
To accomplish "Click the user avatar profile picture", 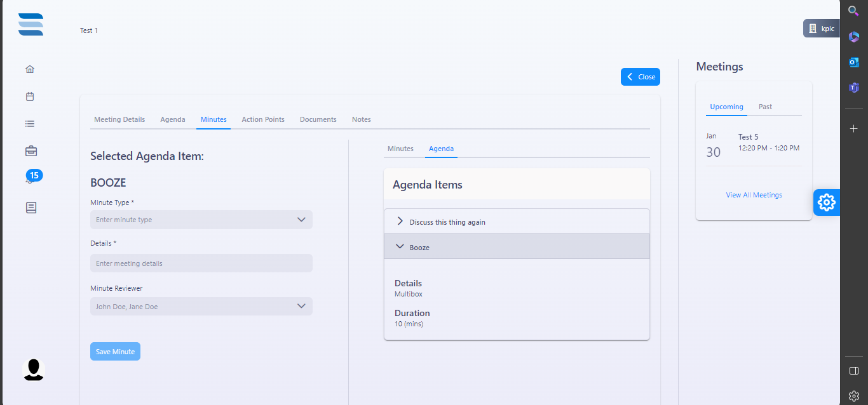I will pyautogui.click(x=34, y=369).
